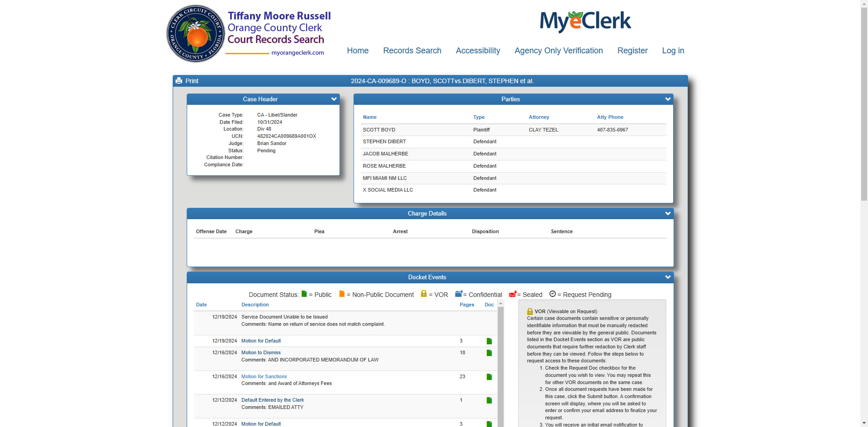Click case type CA - Libel/Slander
The image size is (868, 427).
pyautogui.click(x=277, y=115)
